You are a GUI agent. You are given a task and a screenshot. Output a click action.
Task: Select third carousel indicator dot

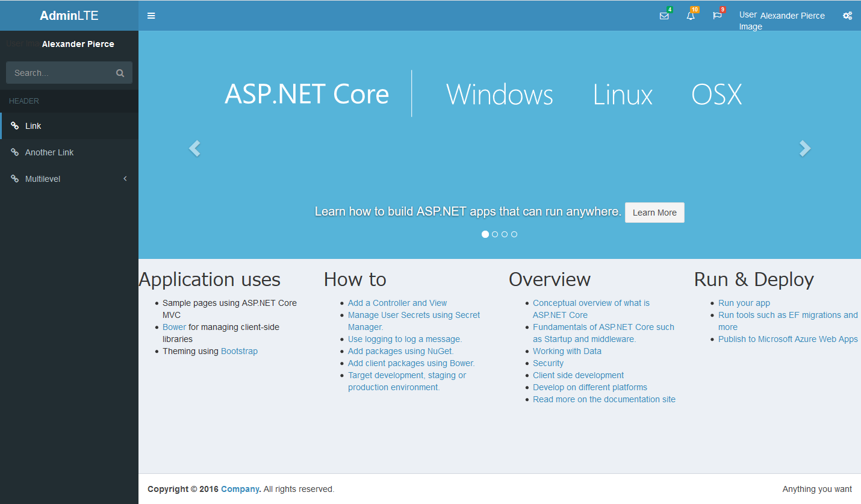(x=505, y=234)
